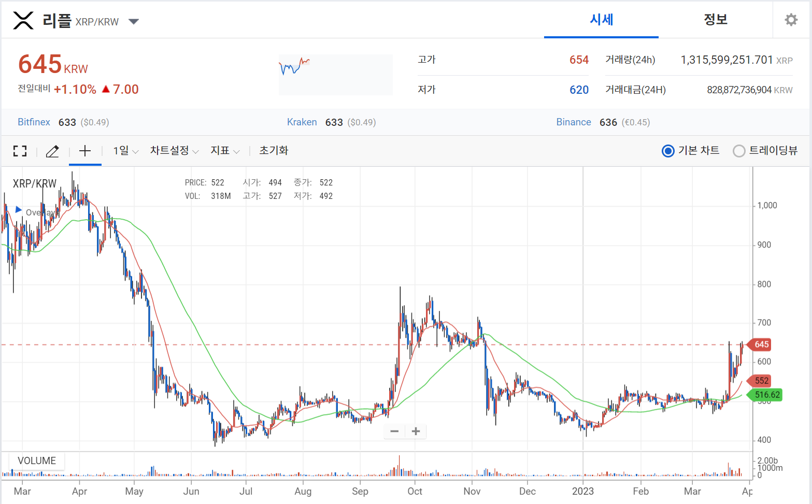Screen dimensions: 812x504
Task: Zoom out chart with minus button
Action: [x=394, y=431]
